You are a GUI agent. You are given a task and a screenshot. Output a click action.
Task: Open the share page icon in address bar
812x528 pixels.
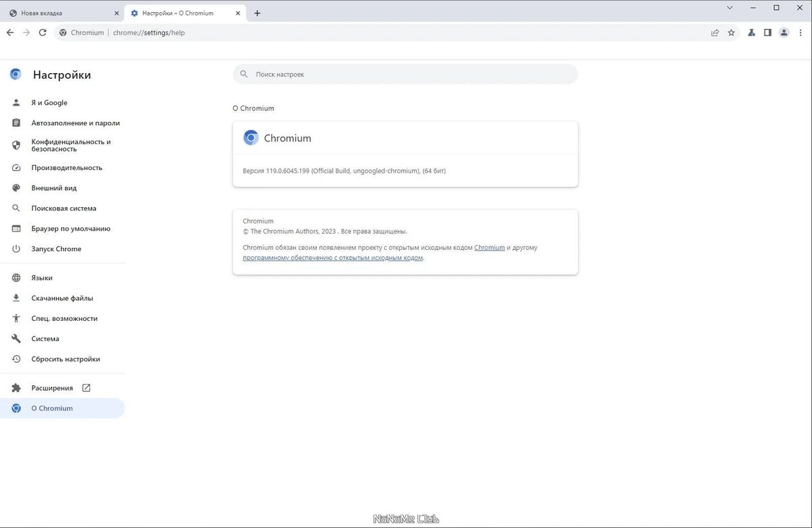(715, 32)
